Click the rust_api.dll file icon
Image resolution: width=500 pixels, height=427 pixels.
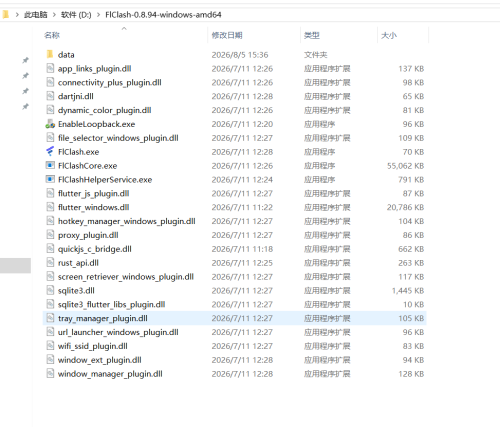pos(50,263)
